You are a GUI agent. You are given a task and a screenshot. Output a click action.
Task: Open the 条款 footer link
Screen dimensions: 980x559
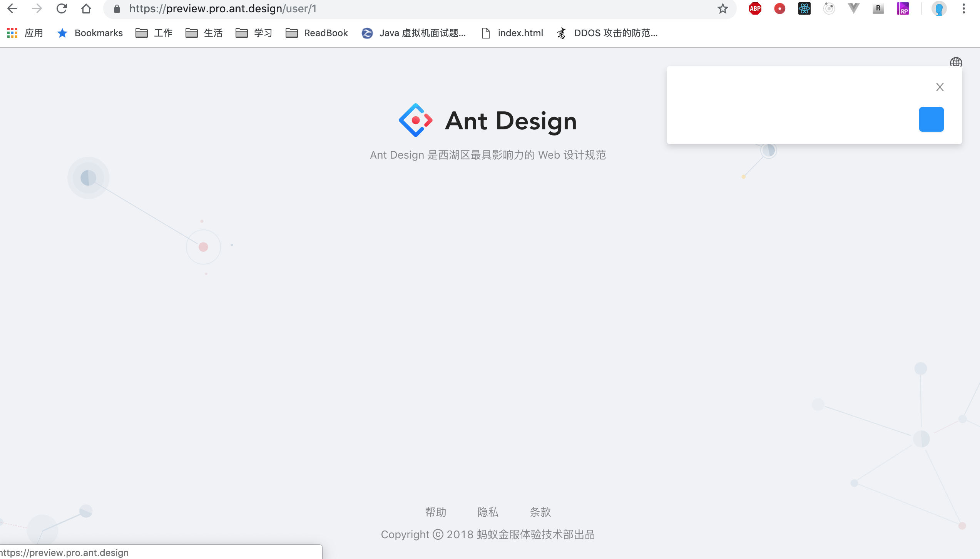coord(540,512)
